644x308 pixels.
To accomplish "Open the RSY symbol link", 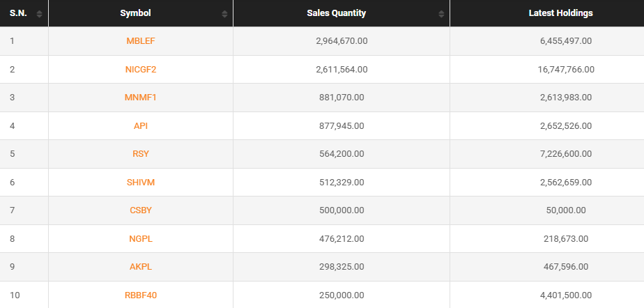I will 141,154.
